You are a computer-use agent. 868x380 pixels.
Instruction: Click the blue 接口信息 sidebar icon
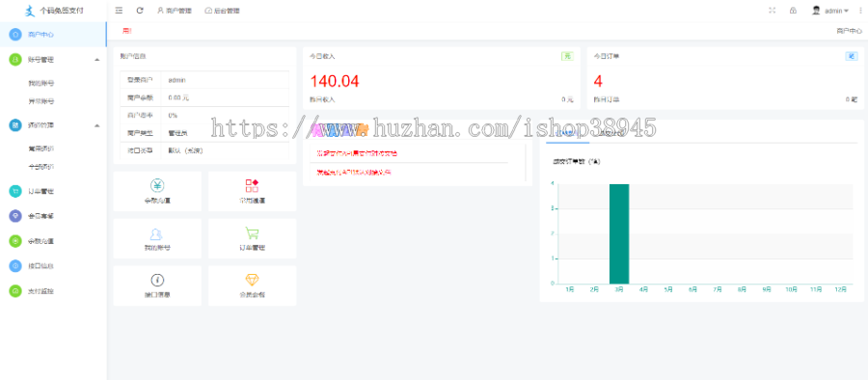14,266
